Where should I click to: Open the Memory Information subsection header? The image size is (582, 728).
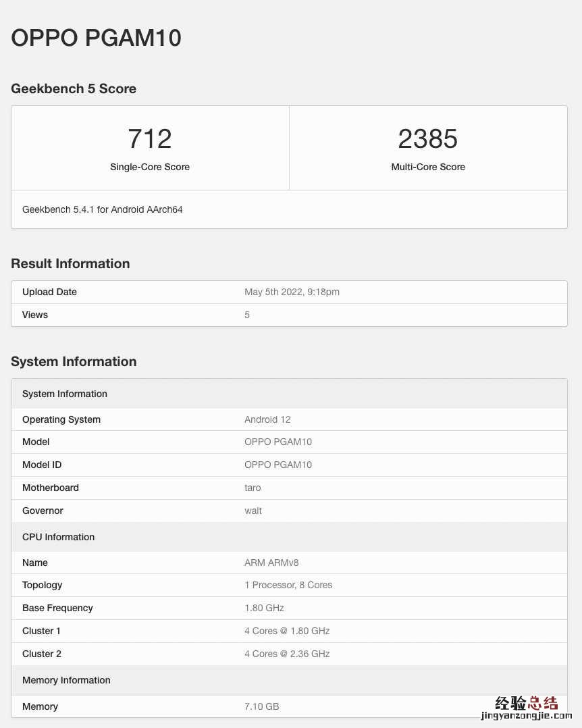(x=66, y=680)
